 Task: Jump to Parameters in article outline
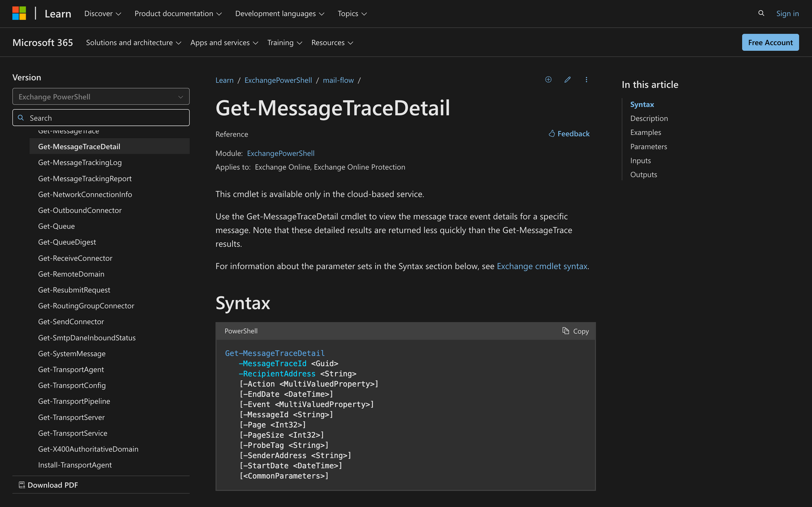648,147
